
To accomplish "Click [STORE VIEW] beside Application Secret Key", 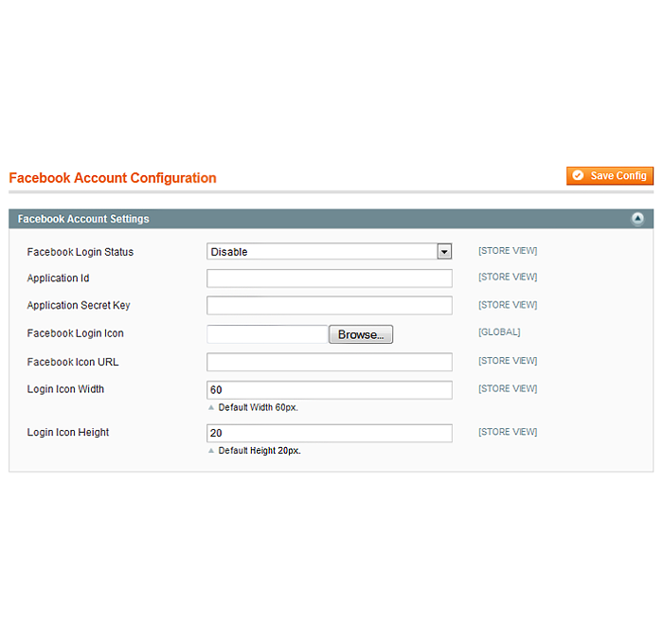I will [508, 305].
